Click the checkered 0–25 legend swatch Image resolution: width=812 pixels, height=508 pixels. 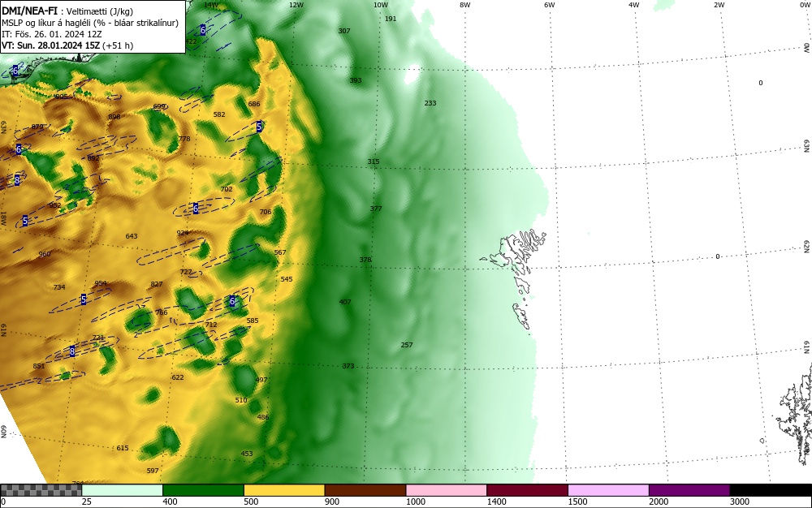[41, 490]
